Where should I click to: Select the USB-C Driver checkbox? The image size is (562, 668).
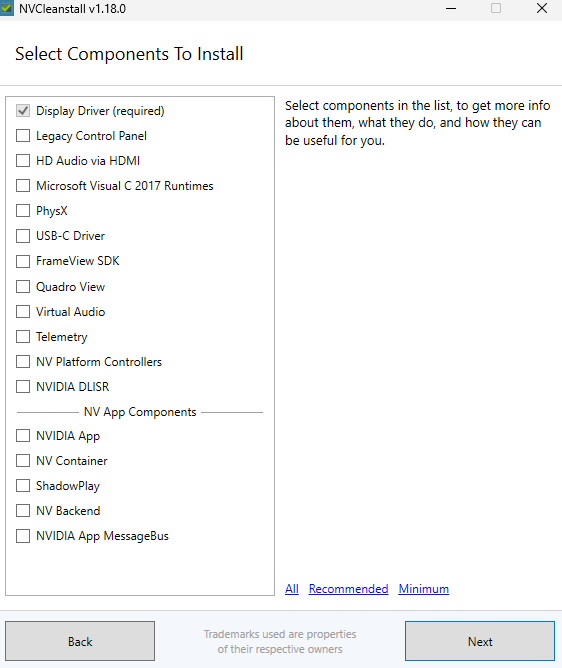[23, 236]
